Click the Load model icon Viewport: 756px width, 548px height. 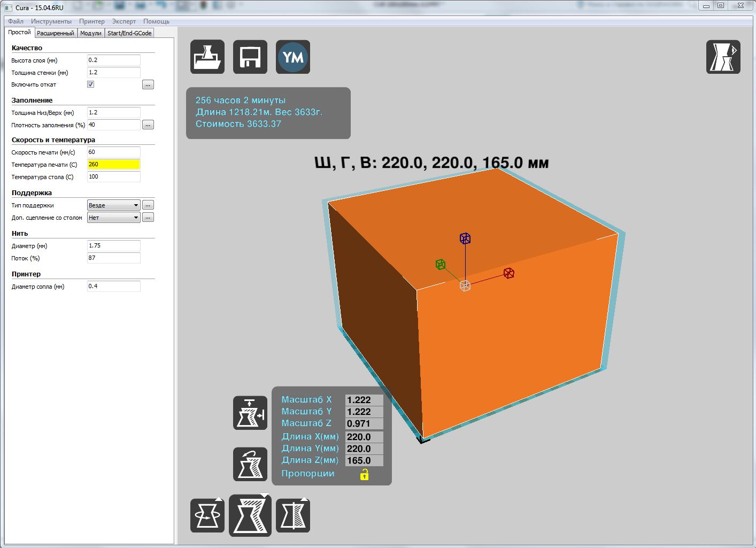click(x=207, y=57)
